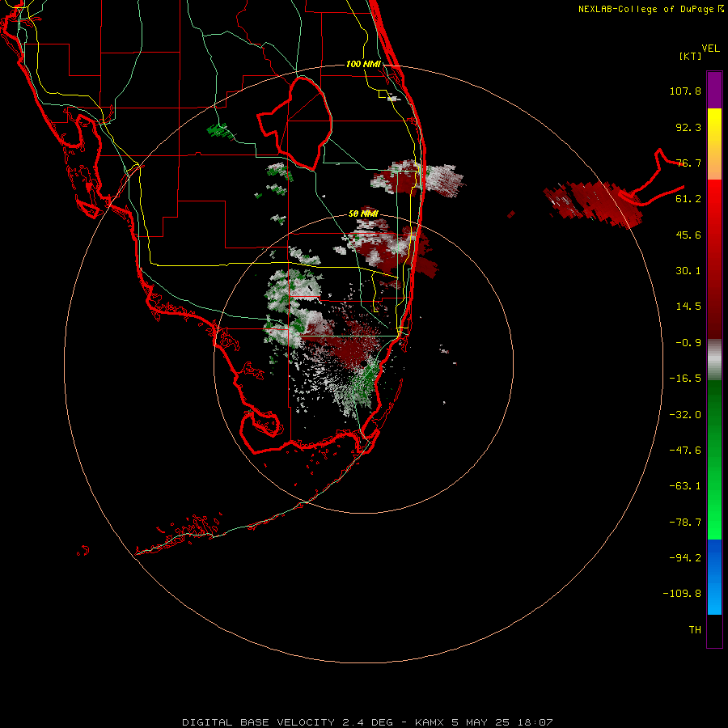The width and height of the screenshot is (728, 728).
Task: Select the -78.7 scale value
Action: 685,523
